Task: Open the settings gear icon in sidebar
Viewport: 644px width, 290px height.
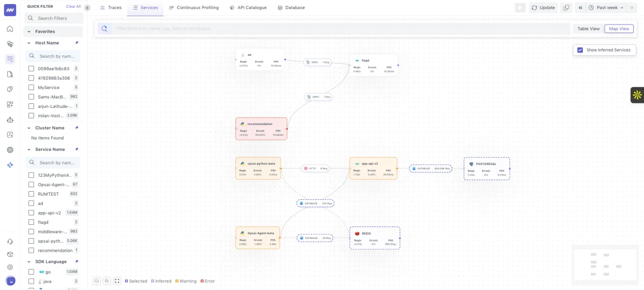Action: pos(10,267)
